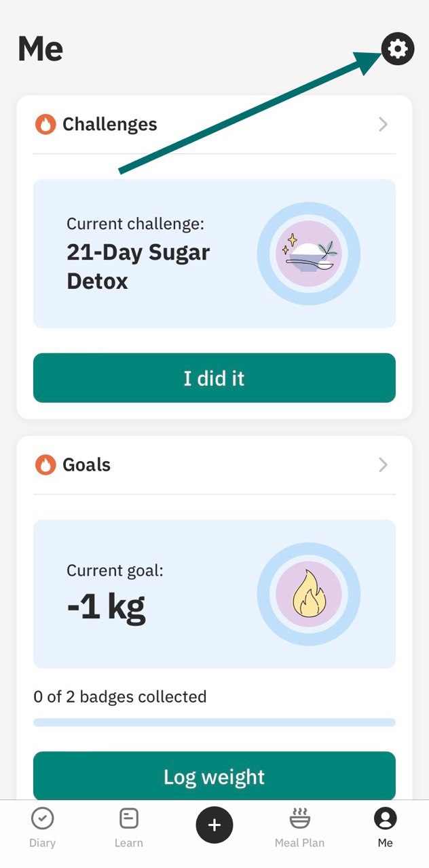Tap the plus add button

pyautogui.click(x=214, y=825)
